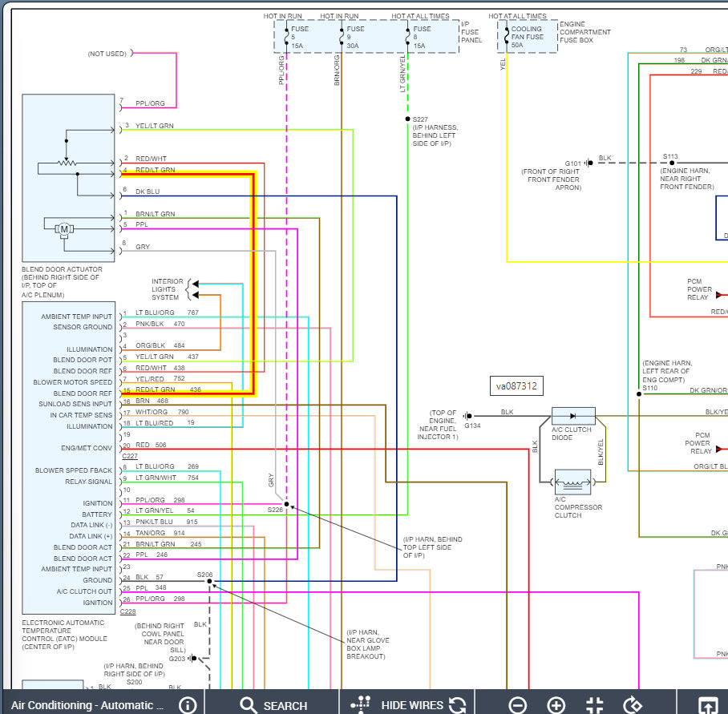Click the circular refresh arrows icon
The height and width of the screenshot is (714, 728).
(x=457, y=704)
